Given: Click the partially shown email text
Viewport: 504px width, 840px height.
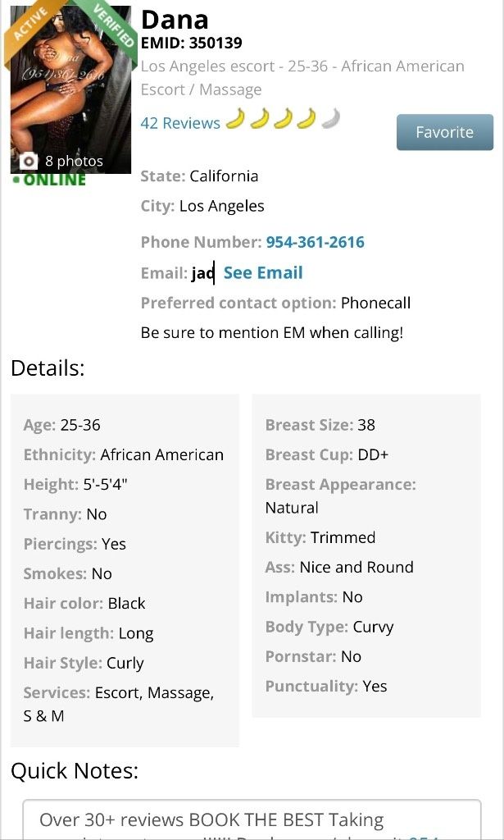Looking at the screenshot, I should click(x=202, y=273).
